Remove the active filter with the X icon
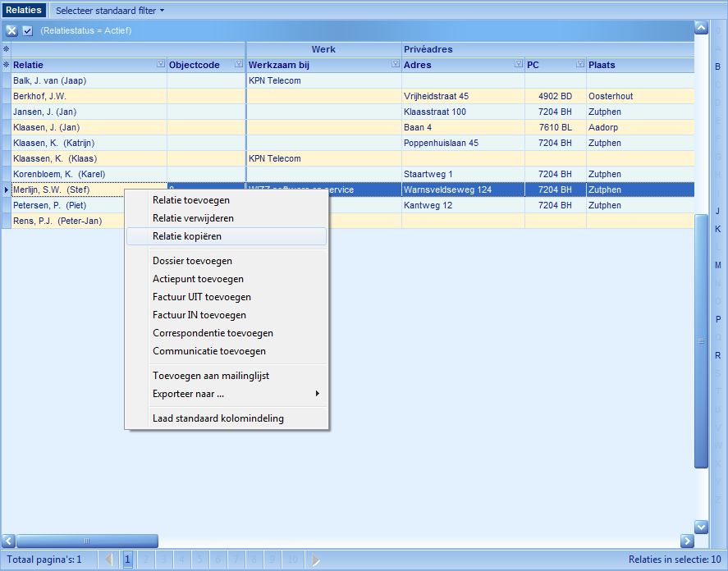This screenshot has height=571, width=728. click(11, 30)
